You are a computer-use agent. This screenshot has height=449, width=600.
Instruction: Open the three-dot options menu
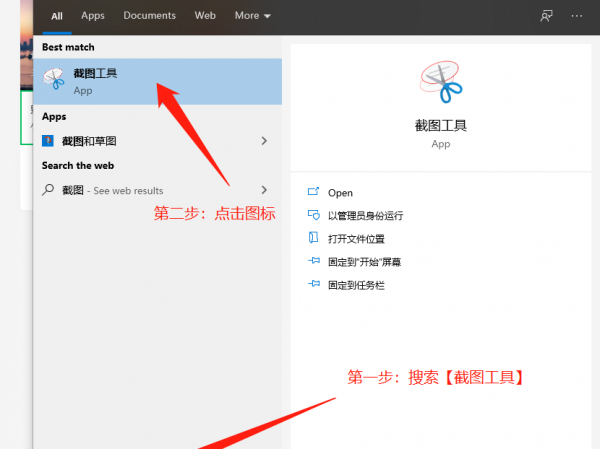click(x=576, y=16)
